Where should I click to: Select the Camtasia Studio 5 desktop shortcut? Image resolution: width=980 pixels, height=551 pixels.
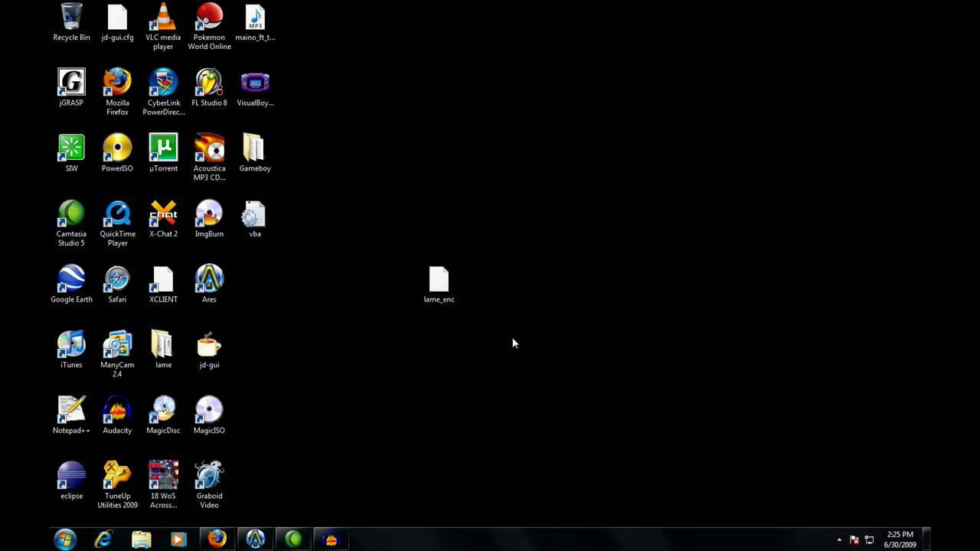tap(71, 224)
